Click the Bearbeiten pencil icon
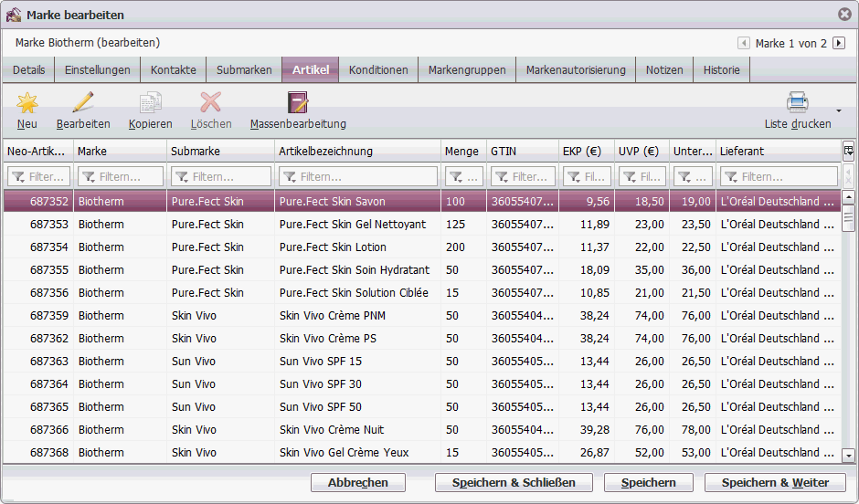This screenshot has width=859, height=504. coord(83,102)
